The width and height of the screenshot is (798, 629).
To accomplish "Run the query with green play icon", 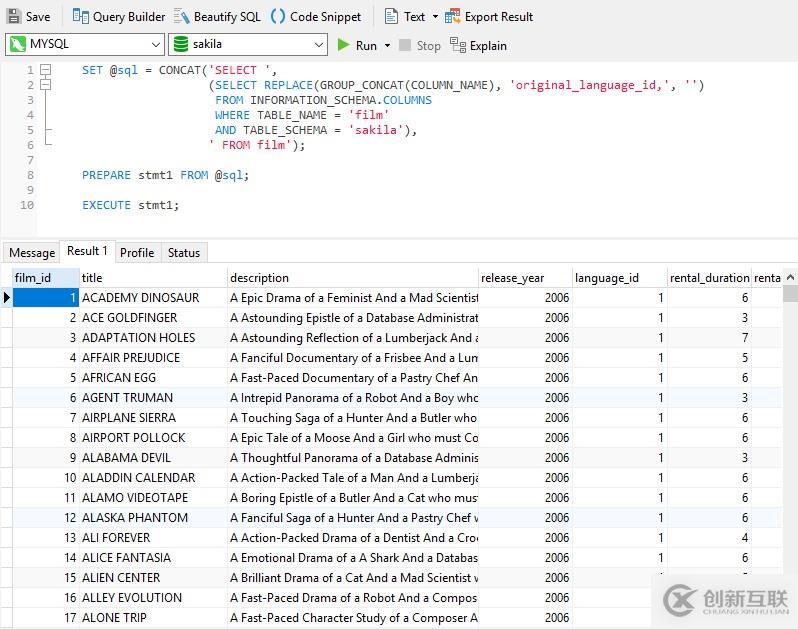I will click(344, 45).
